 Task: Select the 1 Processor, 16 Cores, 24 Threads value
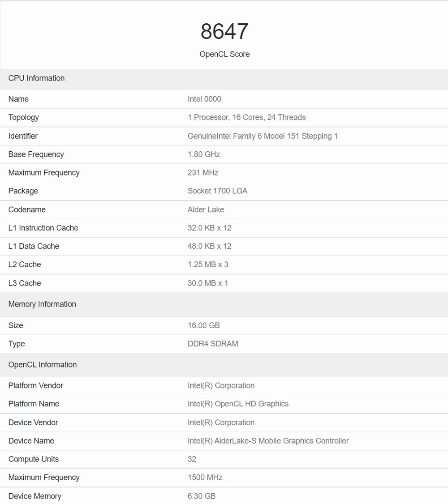247,117
